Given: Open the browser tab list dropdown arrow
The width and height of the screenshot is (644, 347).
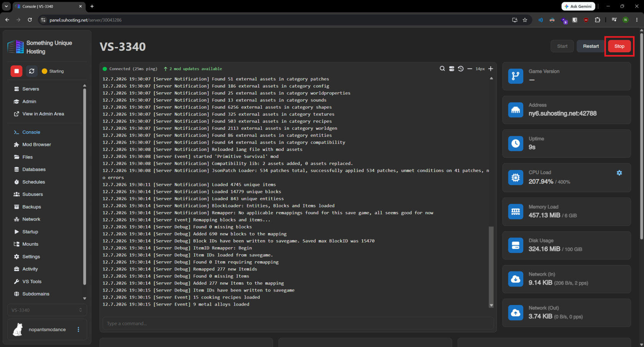Looking at the screenshot, I should click(x=6, y=7).
